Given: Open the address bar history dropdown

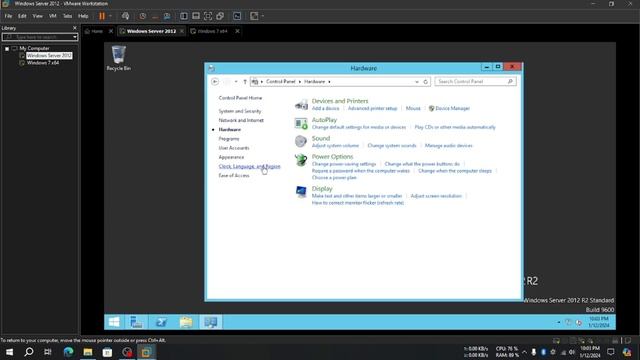Looking at the screenshot, I should 417,82.
